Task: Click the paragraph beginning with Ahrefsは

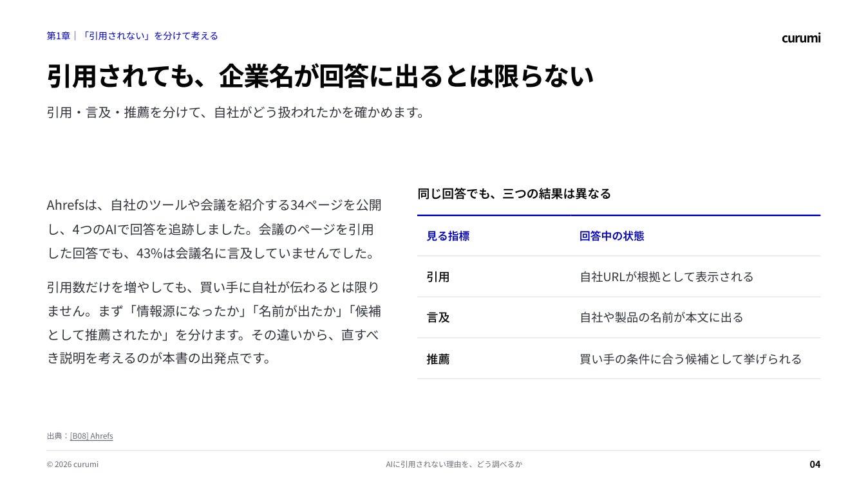Action: tap(214, 229)
